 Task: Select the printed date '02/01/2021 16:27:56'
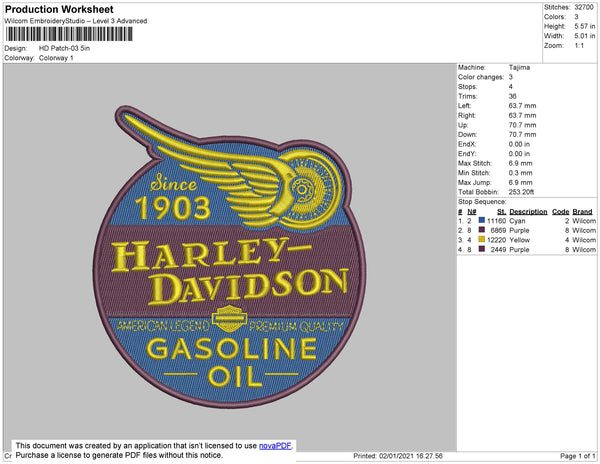(x=411, y=456)
